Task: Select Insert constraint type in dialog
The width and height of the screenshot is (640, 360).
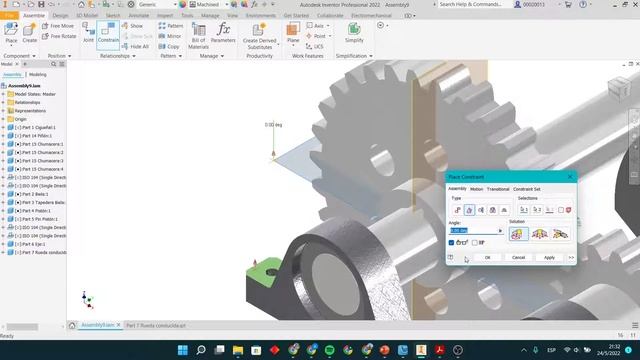Action: point(493,210)
